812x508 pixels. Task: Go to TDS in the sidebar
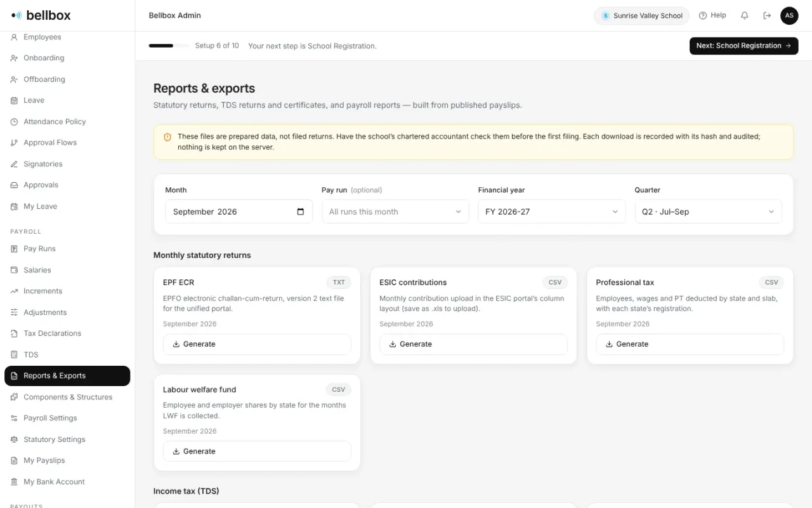(x=67, y=354)
